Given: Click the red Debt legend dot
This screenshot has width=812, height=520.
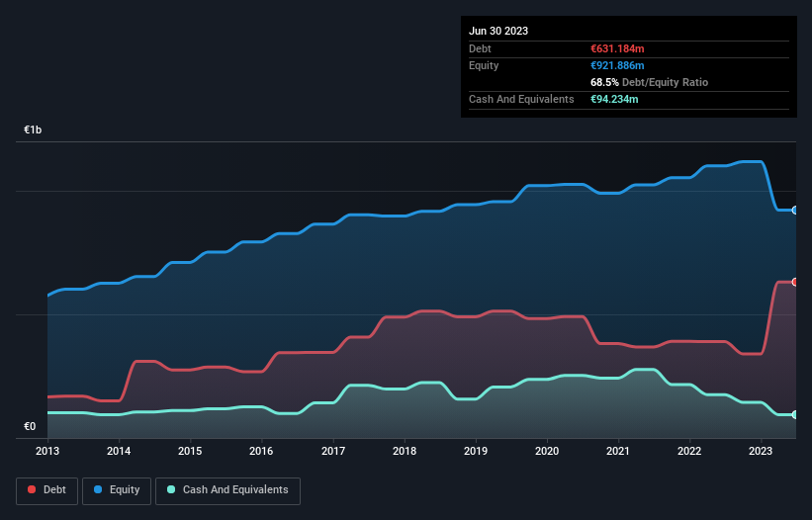Looking at the screenshot, I should [x=32, y=489].
